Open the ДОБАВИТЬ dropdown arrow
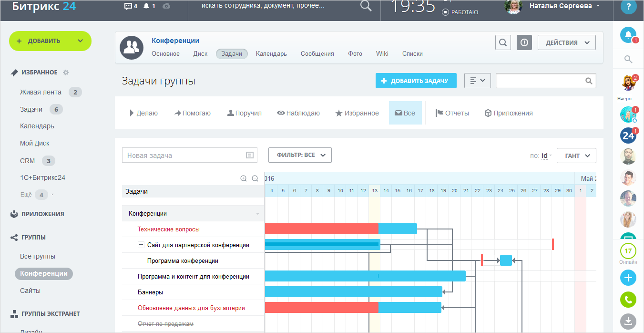The height and width of the screenshot is (333, 644). point(80,41)
